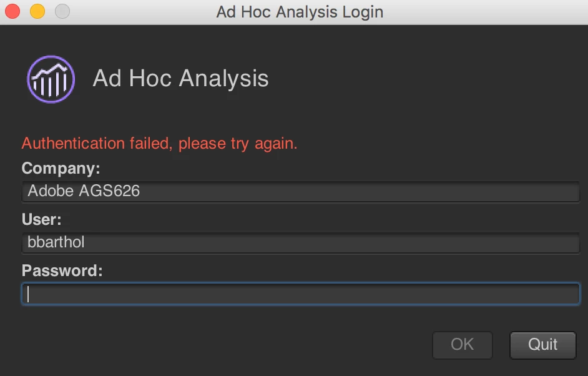
Task: Click into the Company input field
Action: 301,191
